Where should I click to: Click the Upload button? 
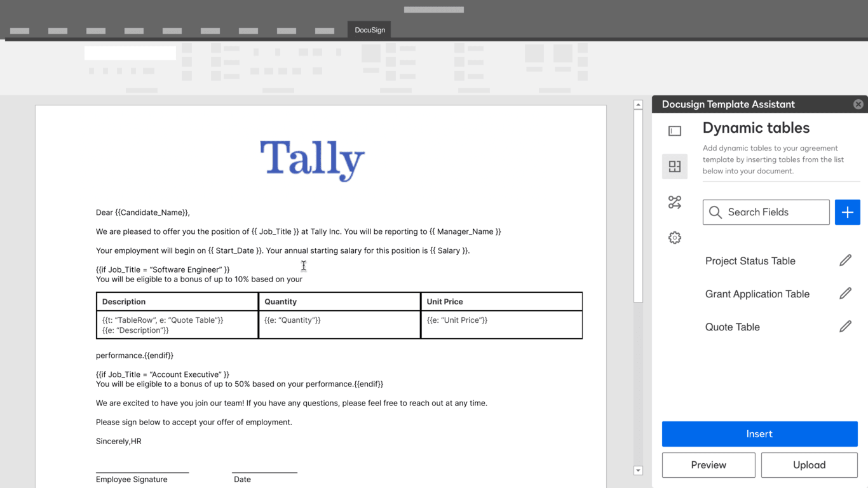(809, 465)
